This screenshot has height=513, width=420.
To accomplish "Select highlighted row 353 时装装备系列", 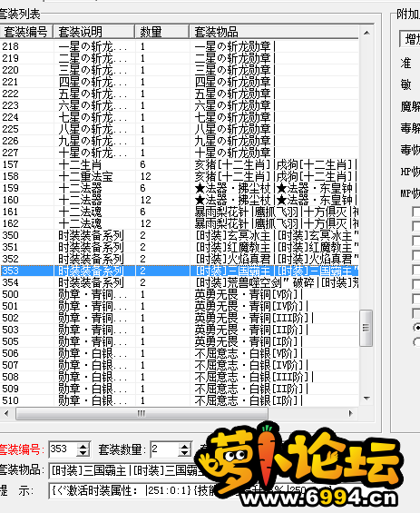I will 179,271.
